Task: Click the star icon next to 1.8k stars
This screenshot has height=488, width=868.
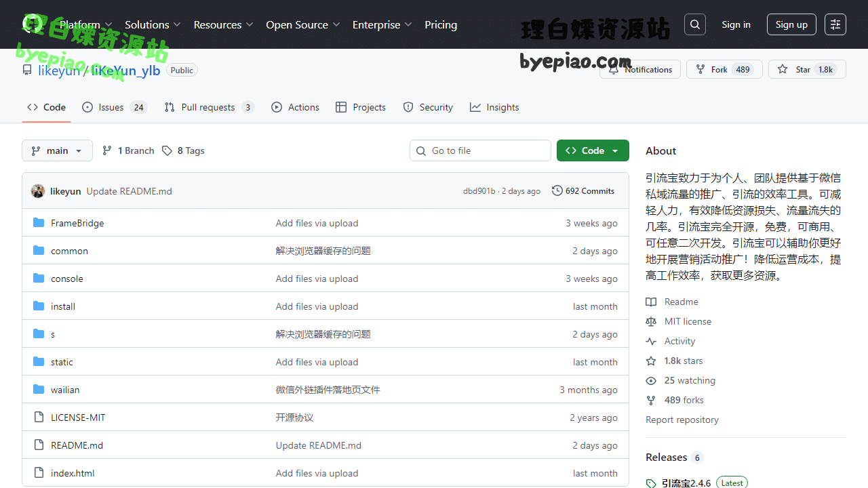Action: coord(651,361)
